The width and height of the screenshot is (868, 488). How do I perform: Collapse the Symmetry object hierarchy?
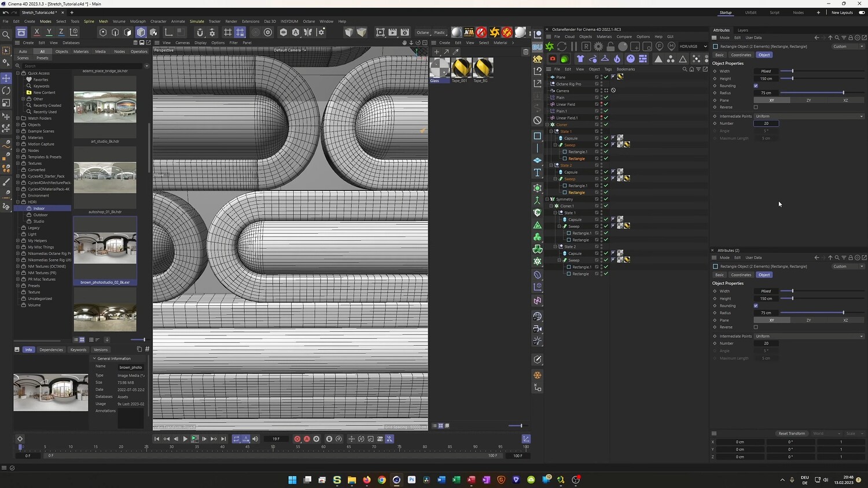pyautogui.click(x=547, y=199)
